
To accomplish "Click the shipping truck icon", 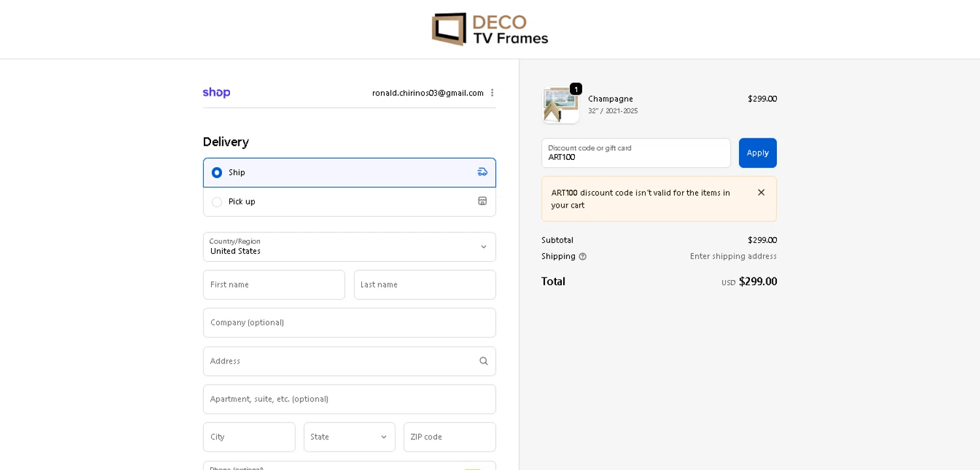I will (x=482, y=172).
